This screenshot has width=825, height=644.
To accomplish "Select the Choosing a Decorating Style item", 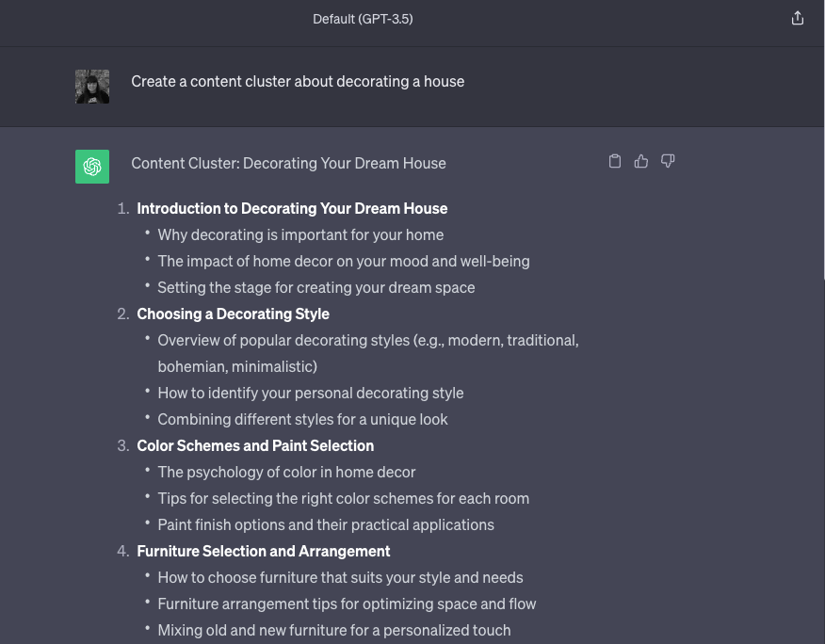I will tap(233, 314).
